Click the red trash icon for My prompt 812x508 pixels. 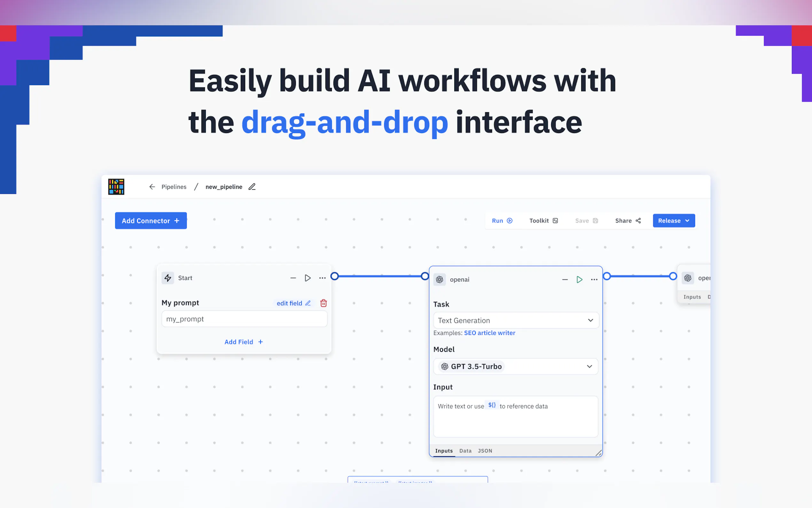pos(323,303)
